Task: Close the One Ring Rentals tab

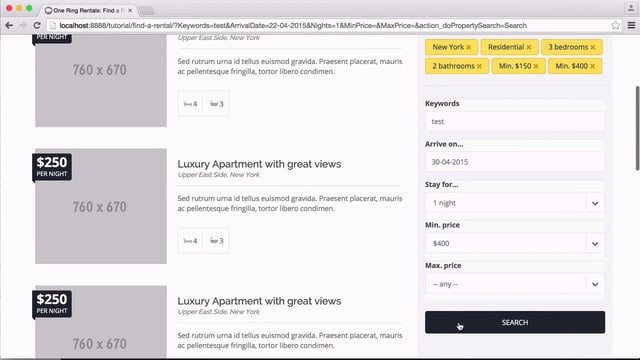Action: (x=130, y=10)
